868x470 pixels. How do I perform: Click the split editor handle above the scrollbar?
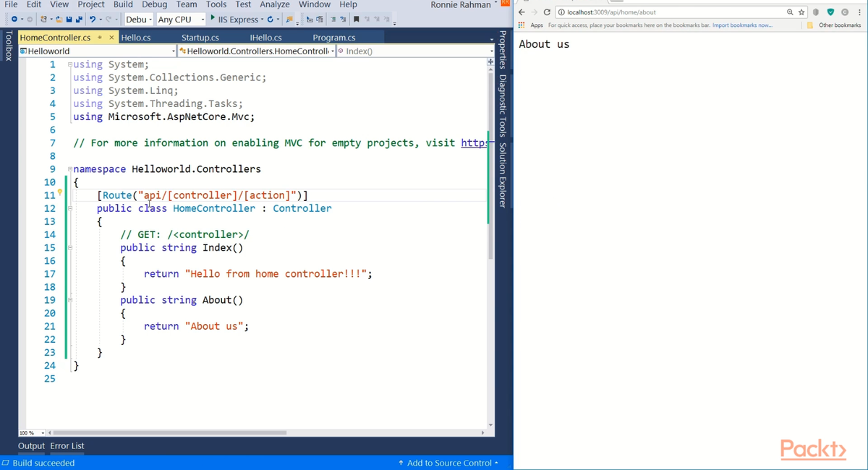click(491, 62)
